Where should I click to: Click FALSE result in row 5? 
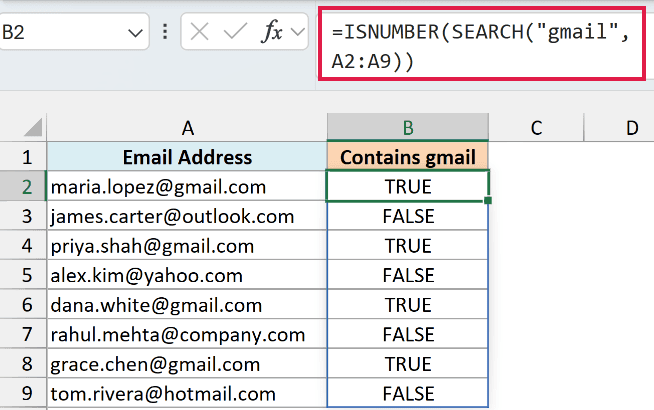pyautogui.click(x=408, y=275)
